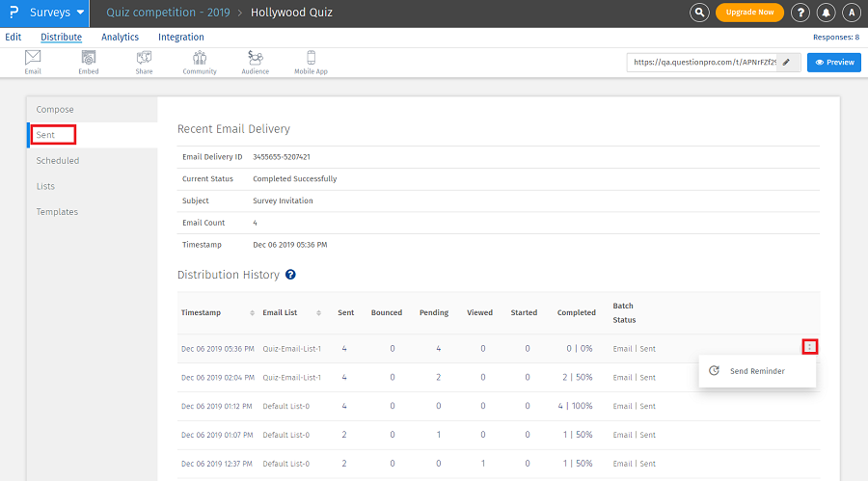The width and height of the screenshot is (868, 481).
Task: Click the Upgrade Now button
Action: click(x=749, y=13)
